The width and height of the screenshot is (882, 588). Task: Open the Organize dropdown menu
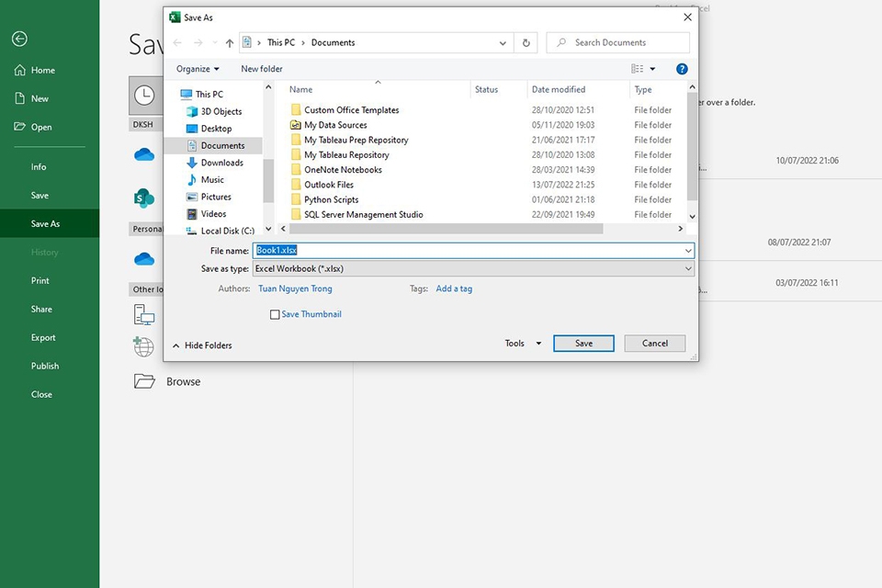198,69
